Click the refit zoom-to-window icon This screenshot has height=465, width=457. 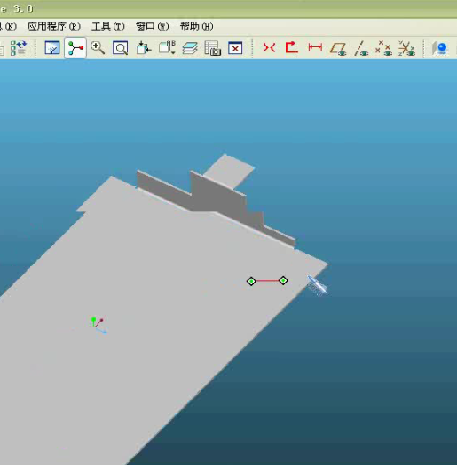120,48
